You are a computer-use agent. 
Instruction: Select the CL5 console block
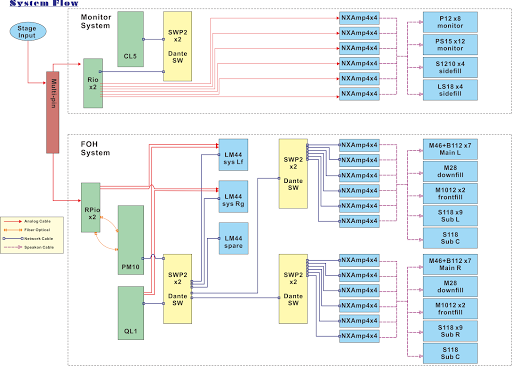point(130,39)
